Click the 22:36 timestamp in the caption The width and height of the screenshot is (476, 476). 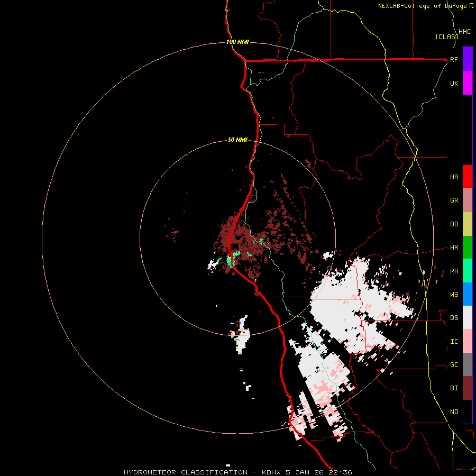[339, 472]
